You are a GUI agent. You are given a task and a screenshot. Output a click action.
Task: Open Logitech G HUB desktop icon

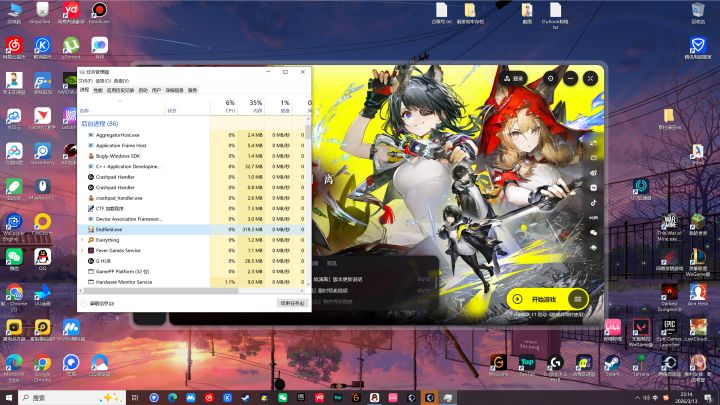(x=555, y=367)
